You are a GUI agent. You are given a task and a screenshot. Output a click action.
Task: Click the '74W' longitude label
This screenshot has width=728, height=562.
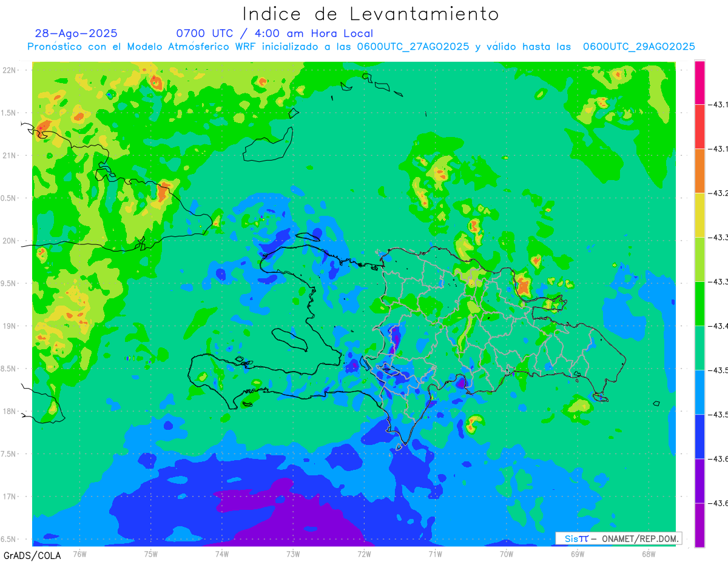222,553
